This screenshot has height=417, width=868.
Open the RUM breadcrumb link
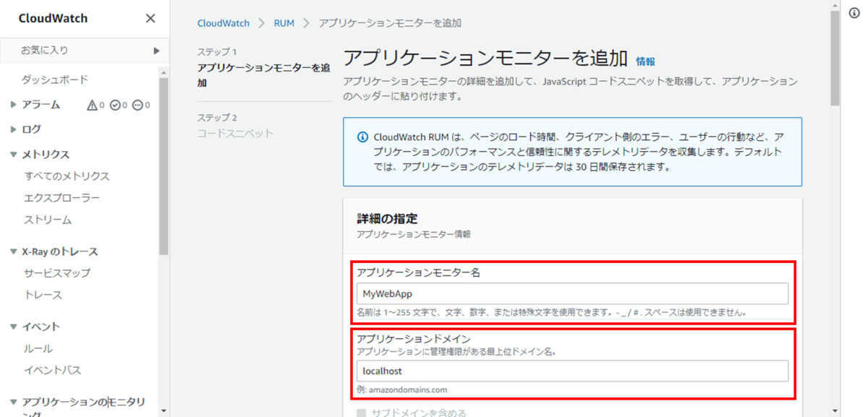(284, 23)
